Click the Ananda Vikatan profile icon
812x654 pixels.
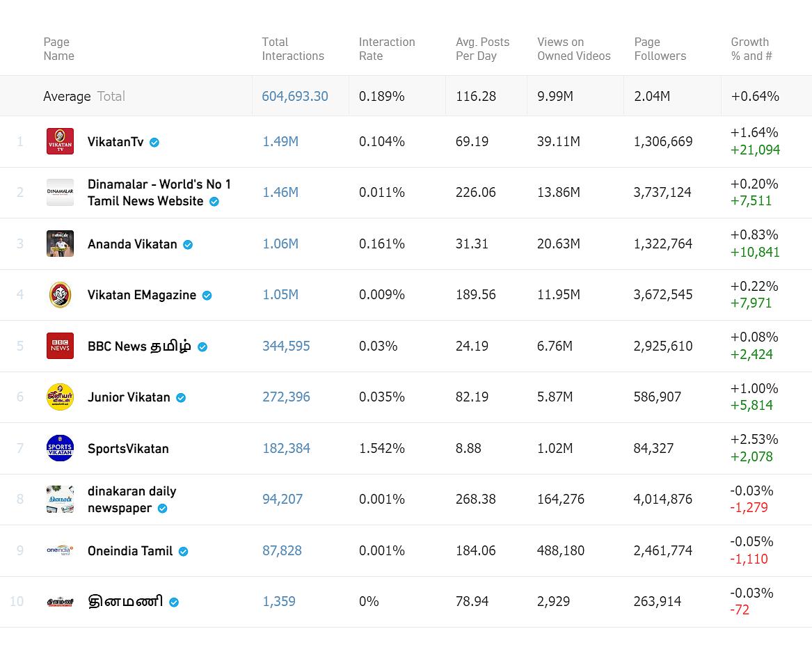point(60,244)
